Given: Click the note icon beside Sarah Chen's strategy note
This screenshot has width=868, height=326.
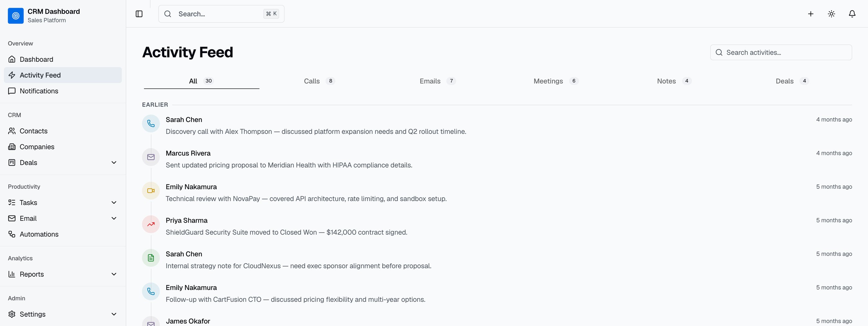Looking at the screenshot, I should pos(151,258).
